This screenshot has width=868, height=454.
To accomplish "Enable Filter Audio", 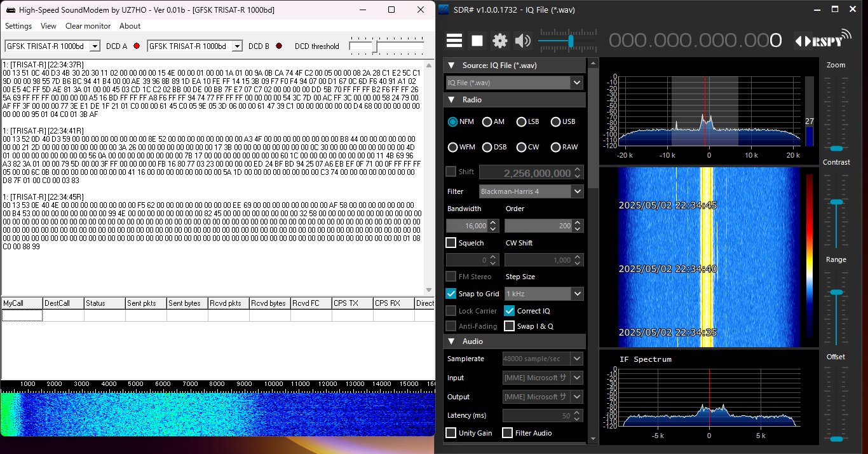I will pyautogui.click(x=507, y=433).
